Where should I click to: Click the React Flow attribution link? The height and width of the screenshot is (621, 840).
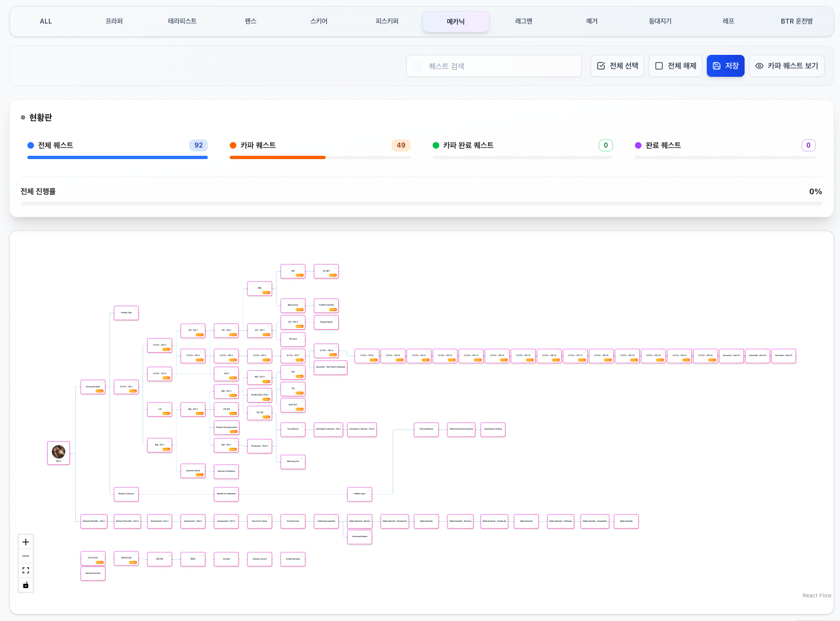(x=816, y=595)
